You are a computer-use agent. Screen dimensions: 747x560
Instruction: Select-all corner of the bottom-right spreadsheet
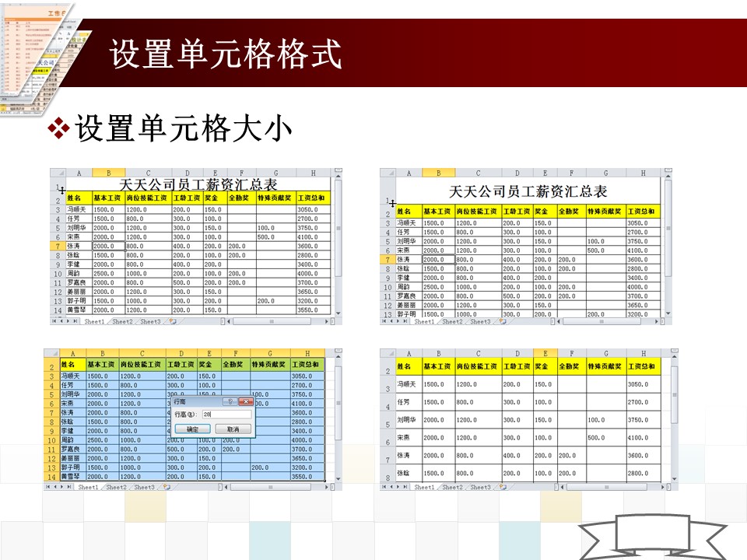click(x=388, y=353)
